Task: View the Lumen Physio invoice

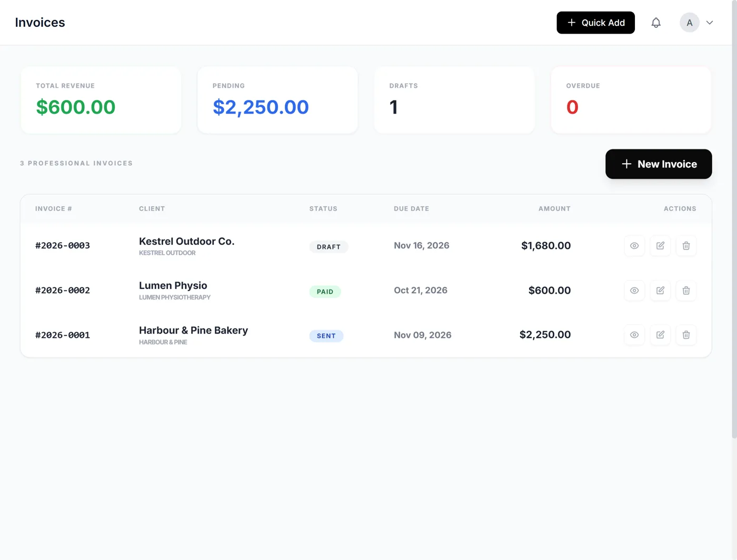Action: 634,291
